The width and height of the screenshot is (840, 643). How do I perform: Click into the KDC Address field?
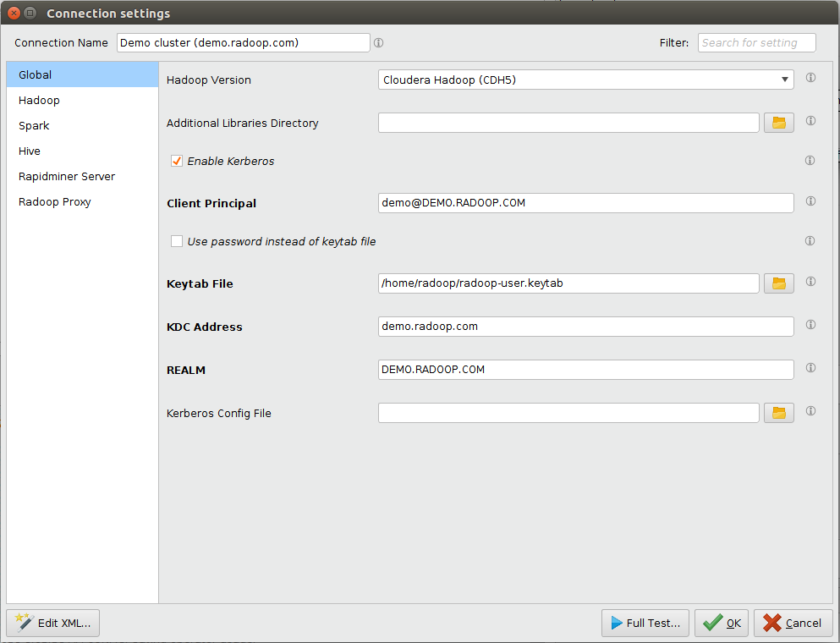pyautogui.click(x=585, y=327)
